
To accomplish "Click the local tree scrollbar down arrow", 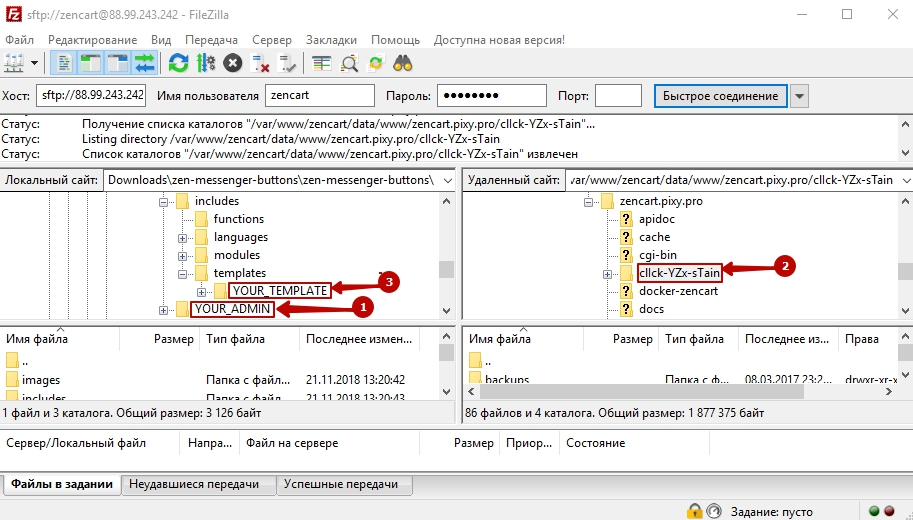I will point(447,311).
